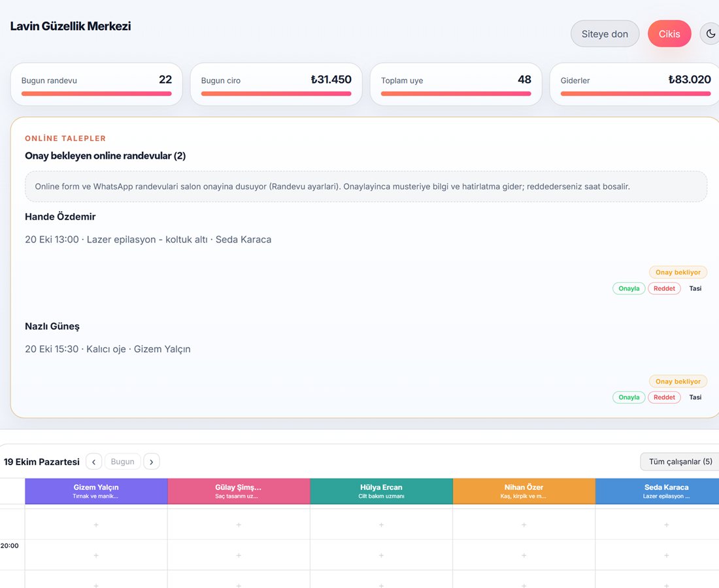Reject Hande Özdemir's request with Reddet

click(664, 288)
